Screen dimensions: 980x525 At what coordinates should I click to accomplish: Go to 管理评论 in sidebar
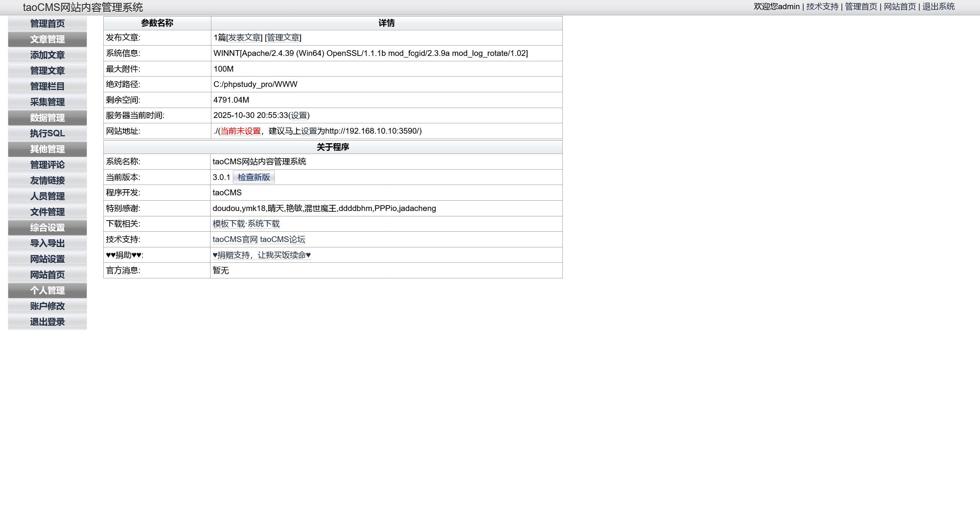pos(47,165)
